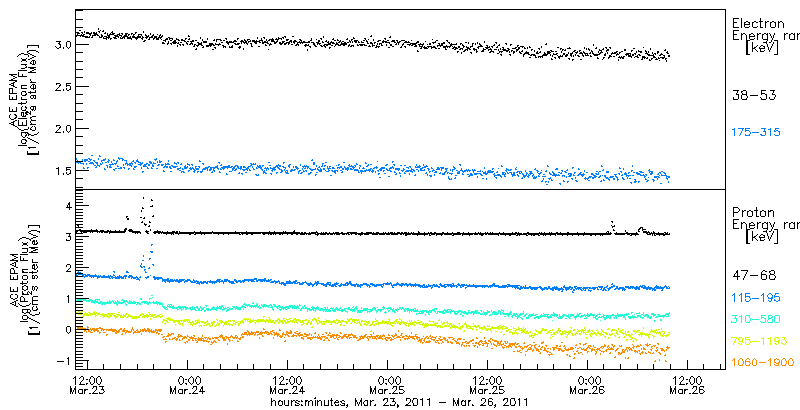
Task: Click the 12:00 Mar.24 time axis label
Action: click(288, 385)
